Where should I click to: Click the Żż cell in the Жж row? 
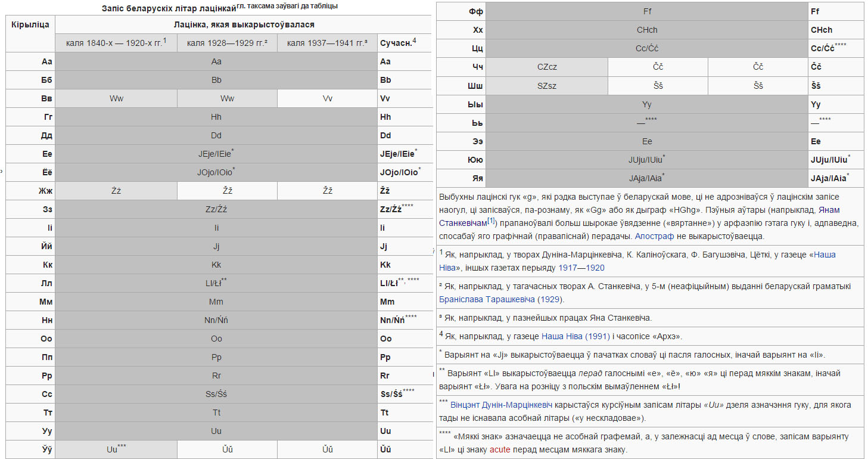click(x=116, y=191)
